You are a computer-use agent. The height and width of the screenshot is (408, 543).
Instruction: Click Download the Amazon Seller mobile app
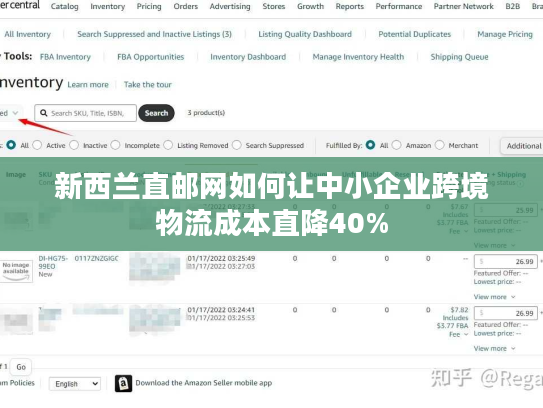tap(204, 383)
